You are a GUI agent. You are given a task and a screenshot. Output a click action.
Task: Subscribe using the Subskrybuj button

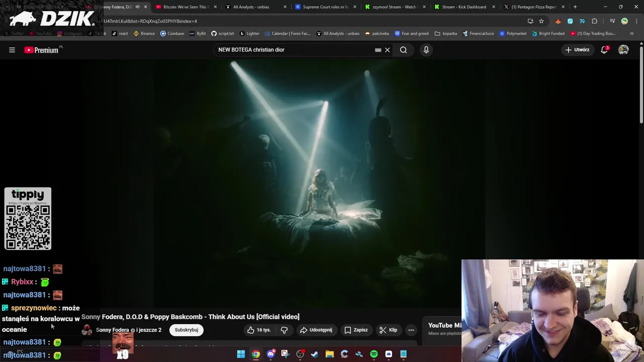coord(186,330)
